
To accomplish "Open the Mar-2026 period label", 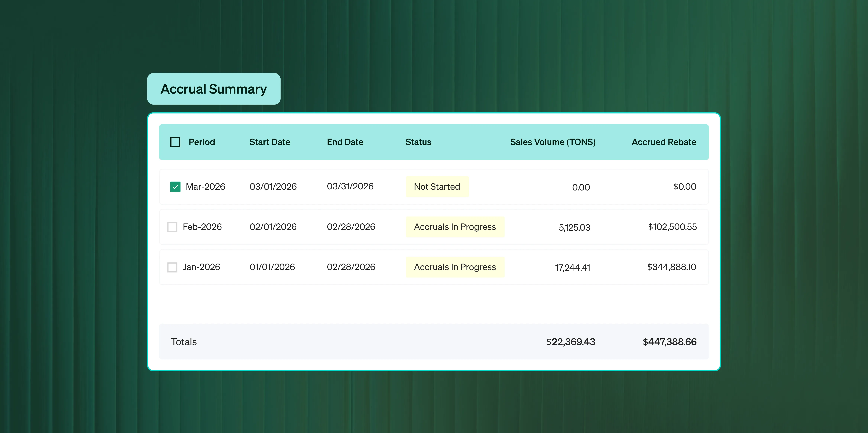I will [205, 187].
